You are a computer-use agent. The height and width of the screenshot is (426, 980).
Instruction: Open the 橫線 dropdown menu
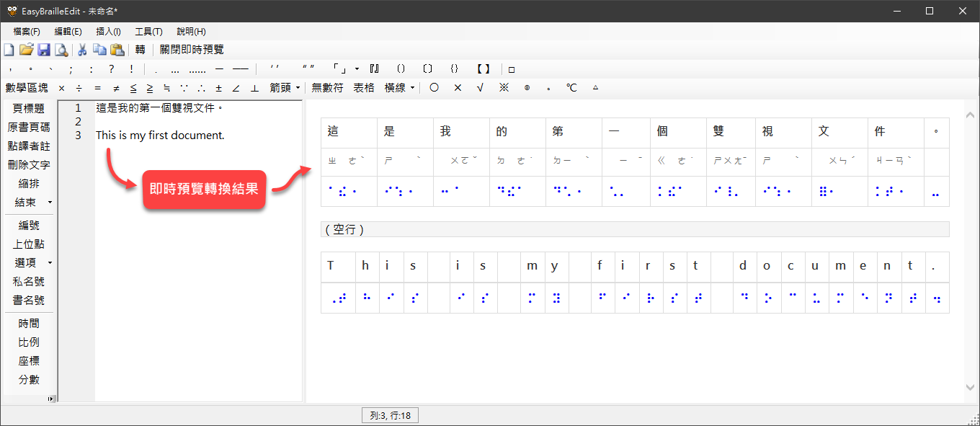coord(400,88)
